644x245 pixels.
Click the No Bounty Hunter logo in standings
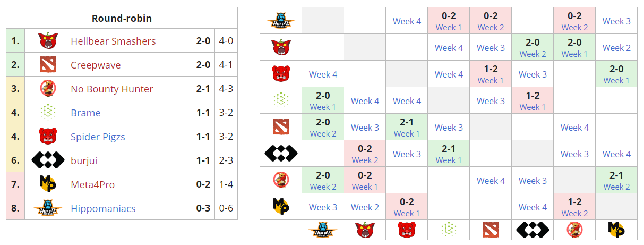pyautogui.click(x=48, y=89)
